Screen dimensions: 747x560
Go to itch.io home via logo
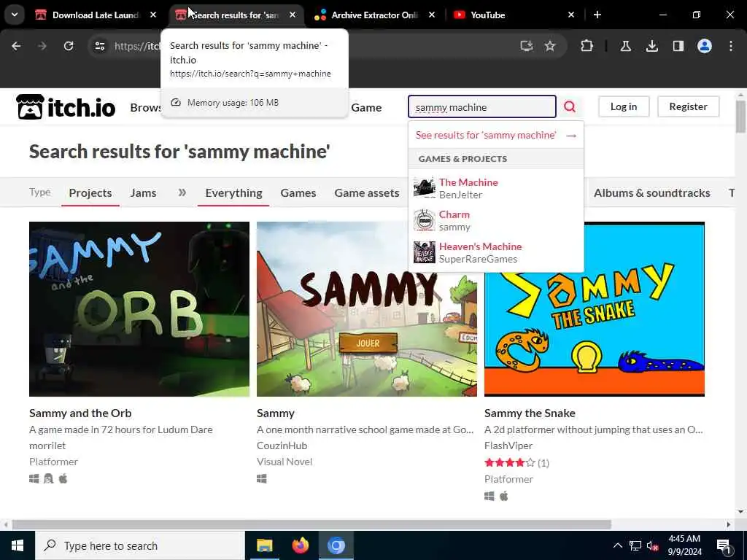click(x=66, y=106)
